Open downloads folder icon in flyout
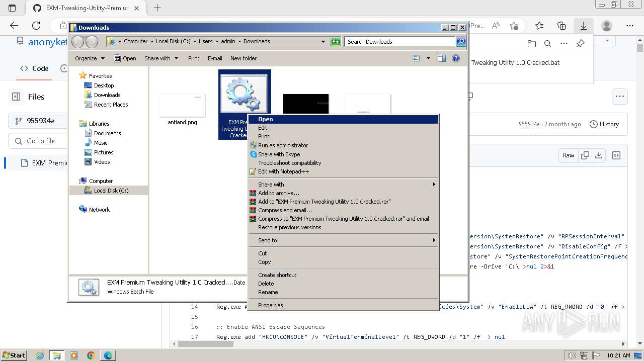This screenshot has width=644, height=362. pos(532,44)
